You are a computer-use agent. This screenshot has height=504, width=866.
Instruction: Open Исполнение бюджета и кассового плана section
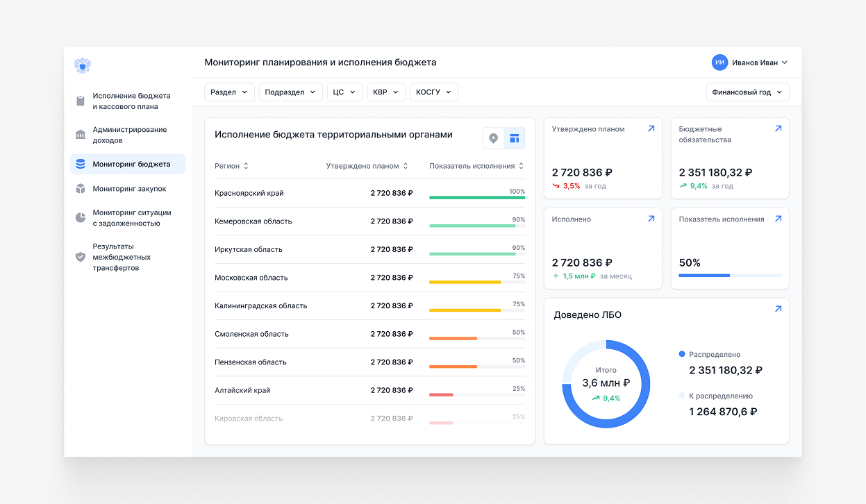128,101
